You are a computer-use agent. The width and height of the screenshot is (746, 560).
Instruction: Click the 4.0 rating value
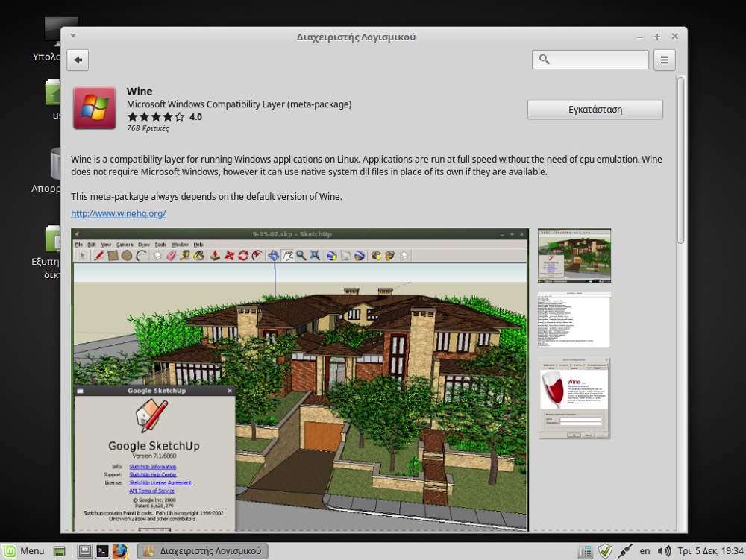tap(195, 117)
